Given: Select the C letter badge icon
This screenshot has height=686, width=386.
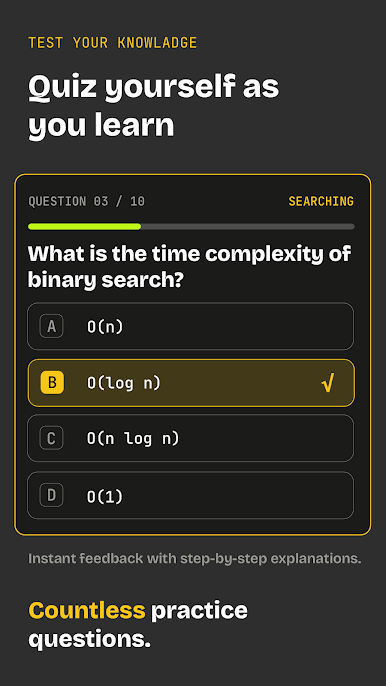Looking at the screenshot, I should pyautogui.click(x=52, y=438).
